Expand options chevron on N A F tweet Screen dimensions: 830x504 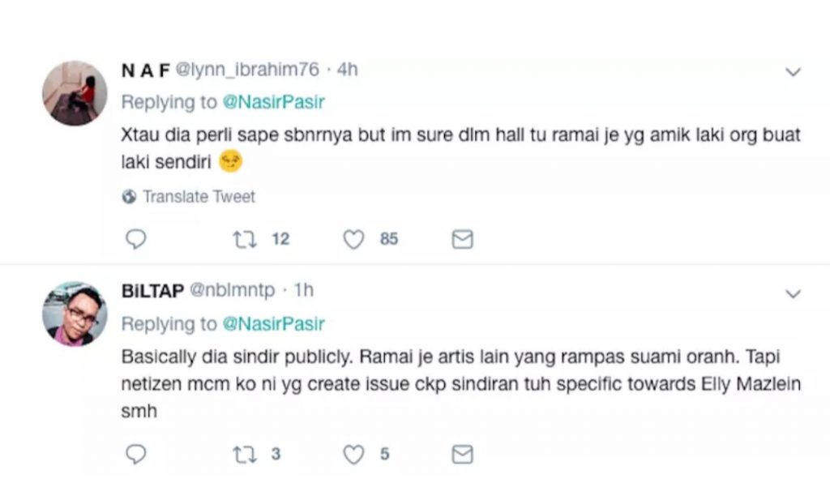pyautogui.click(x=794, y=72)
